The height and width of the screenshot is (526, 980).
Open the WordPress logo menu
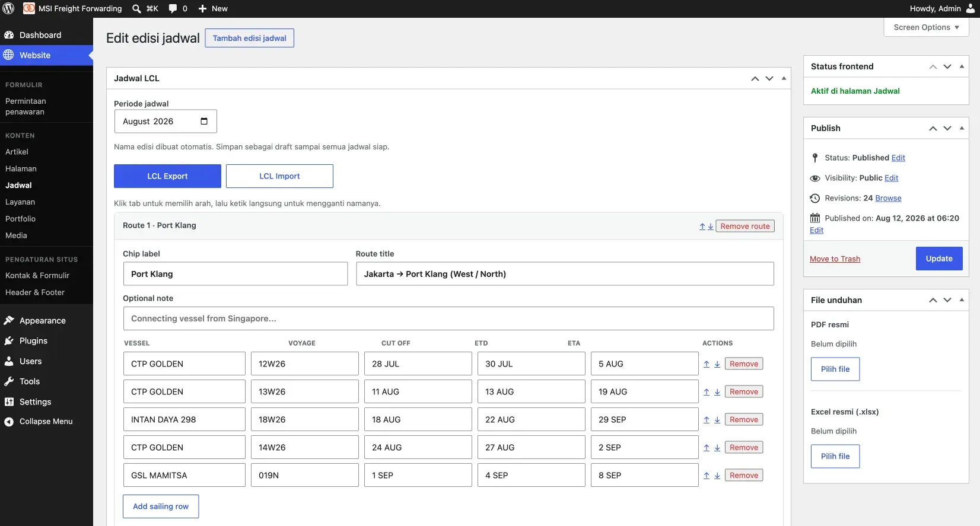8,8
